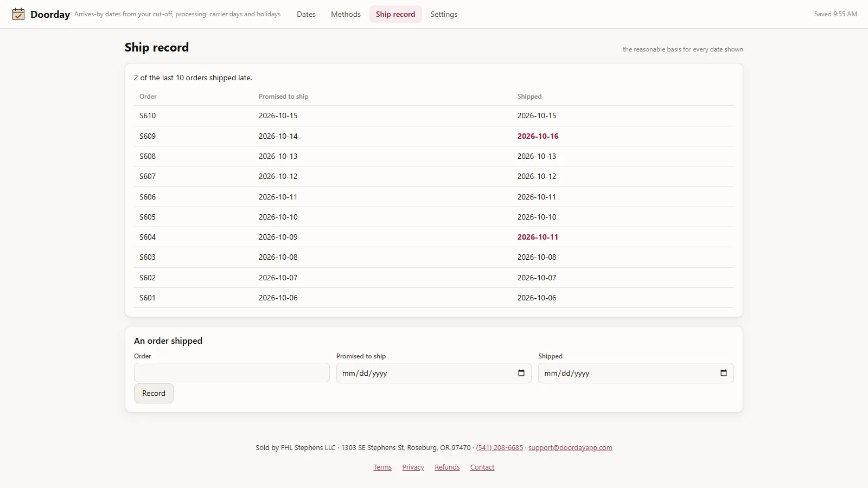Focus the Order text input field
This screenshot has width=868, height=488.
[232, 373]
